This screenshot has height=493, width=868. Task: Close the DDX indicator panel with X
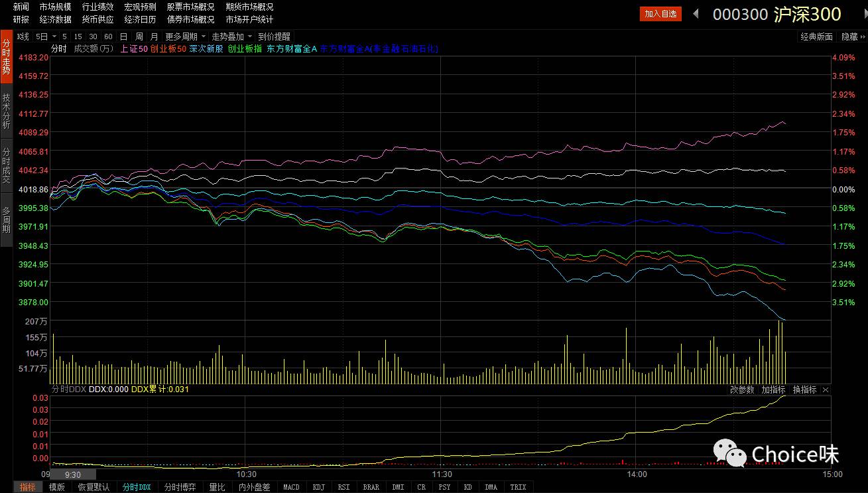click(826, 390)
